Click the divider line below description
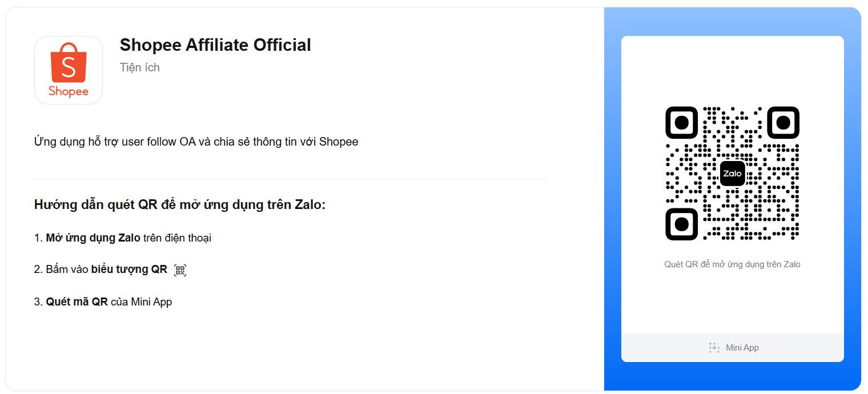 (x=290, y=179)
